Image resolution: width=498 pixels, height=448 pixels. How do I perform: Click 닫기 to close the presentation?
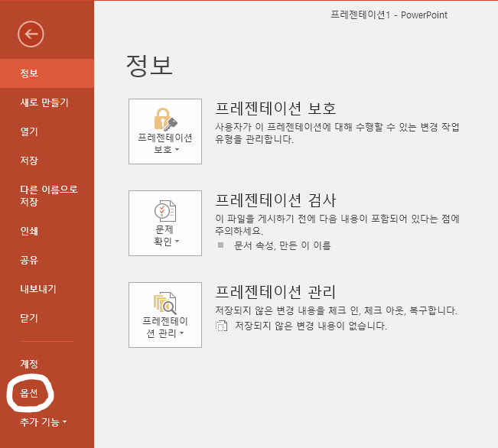coord(47,318)
